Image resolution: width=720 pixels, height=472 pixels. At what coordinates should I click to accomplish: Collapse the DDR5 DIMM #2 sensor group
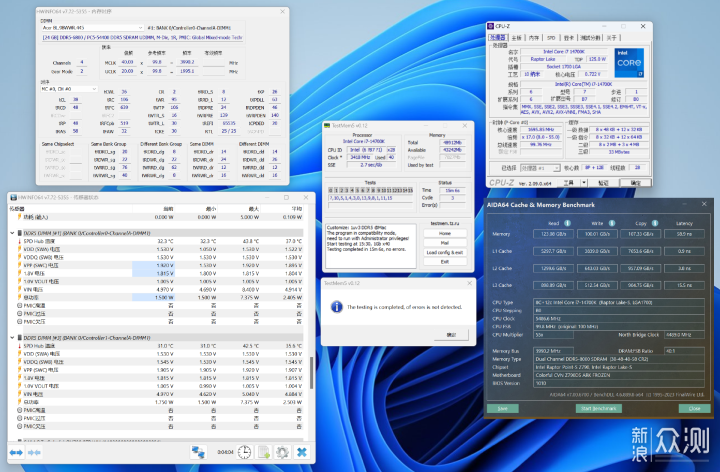click(x=12, y=337)
